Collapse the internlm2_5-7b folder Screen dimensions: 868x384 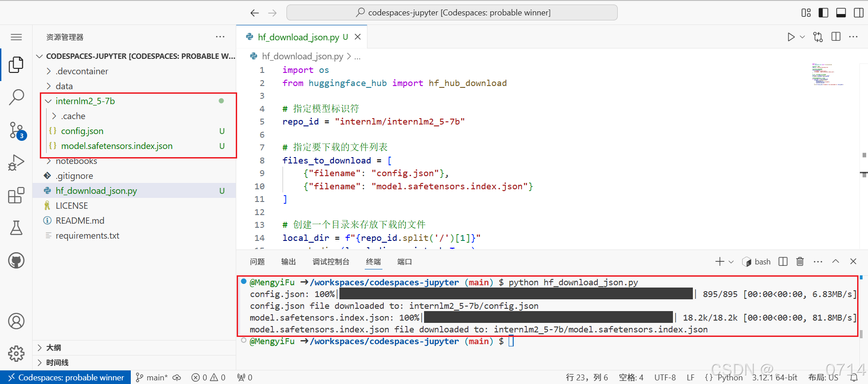(85, 101)
